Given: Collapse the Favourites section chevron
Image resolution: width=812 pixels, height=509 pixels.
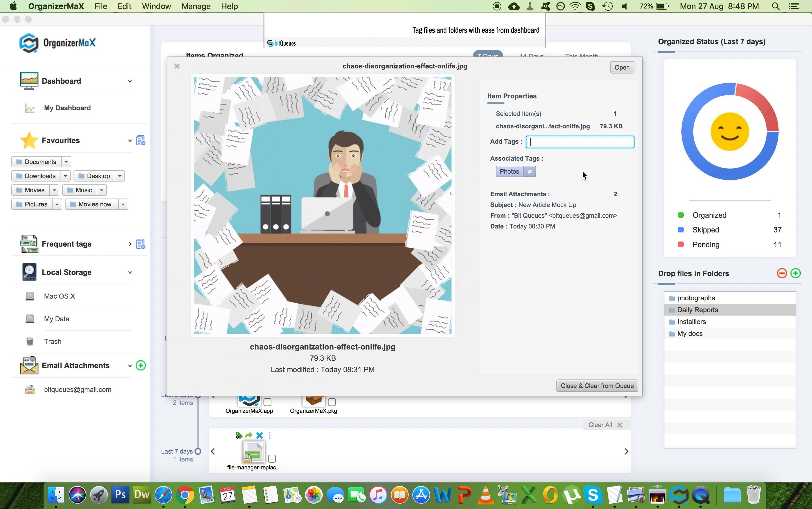Looking at the screenshot, I should point(130,141).
